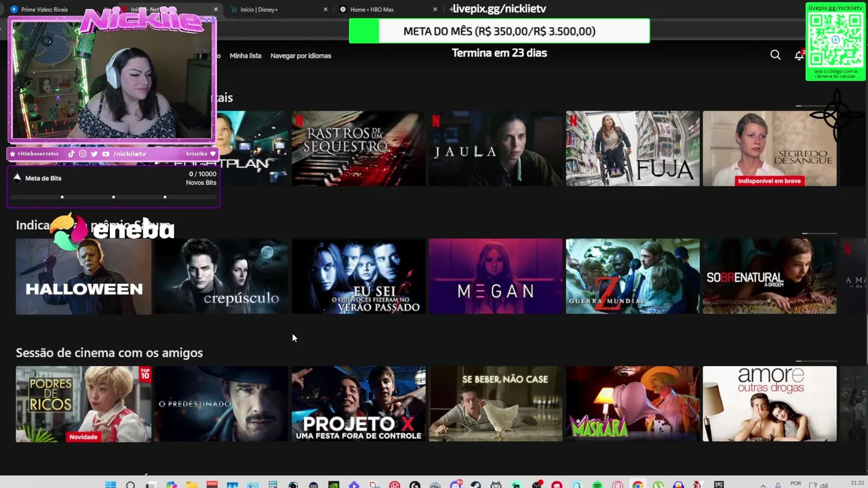The image size is (868, 488).
Task: Open the Crepúsculo movie thumbnail
Action: pyautogui.click(x=222, y=276)
